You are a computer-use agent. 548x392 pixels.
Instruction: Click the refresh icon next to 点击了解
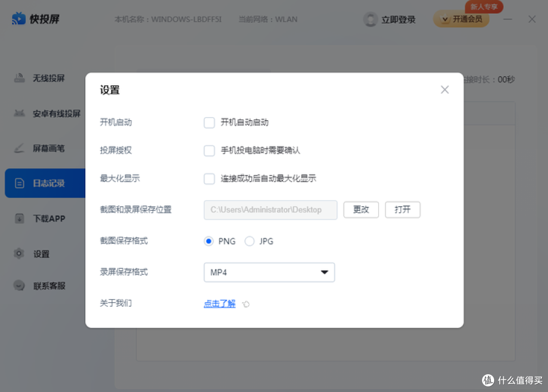246,304
